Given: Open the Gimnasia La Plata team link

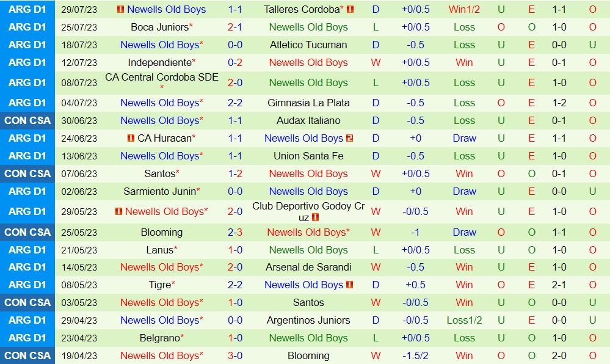Looking at the screenshot, I should (x=308, y=103).
